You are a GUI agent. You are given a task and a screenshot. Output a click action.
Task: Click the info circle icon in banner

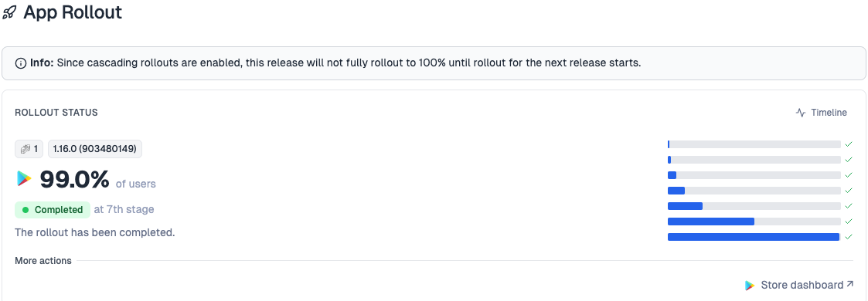(20, 63)
